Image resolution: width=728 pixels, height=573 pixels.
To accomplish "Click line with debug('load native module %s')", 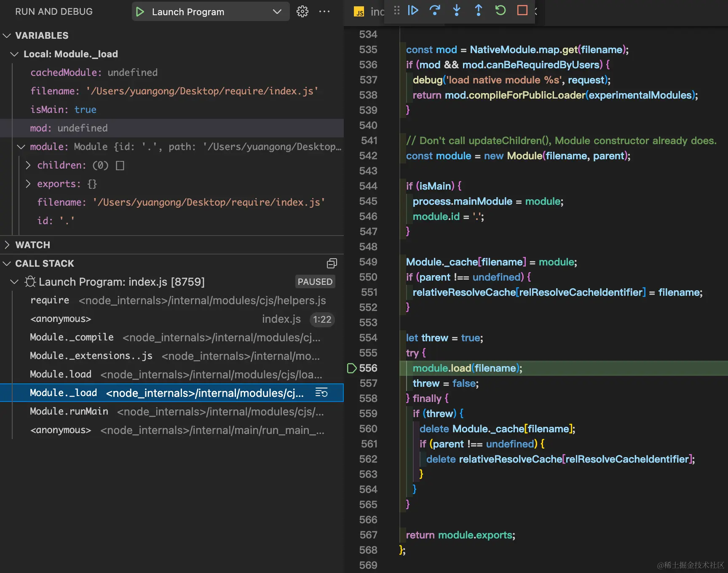I will (x=511, y=80).
